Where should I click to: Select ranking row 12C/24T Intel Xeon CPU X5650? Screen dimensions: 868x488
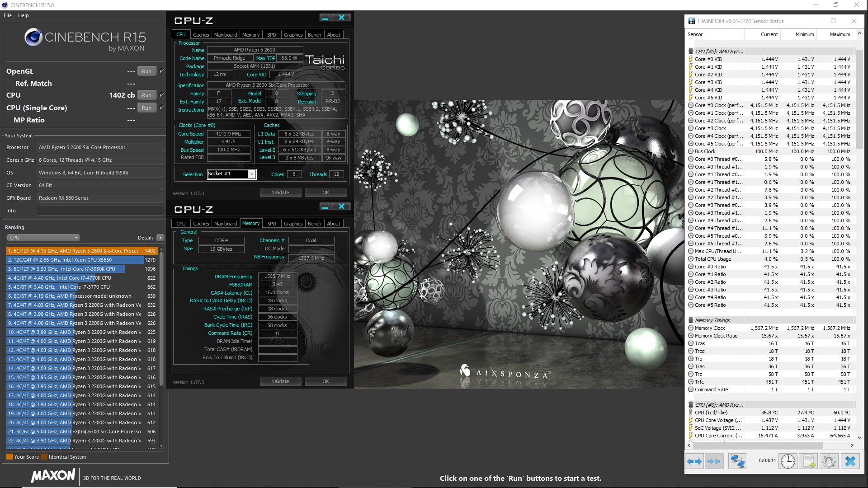pos(82,260)
